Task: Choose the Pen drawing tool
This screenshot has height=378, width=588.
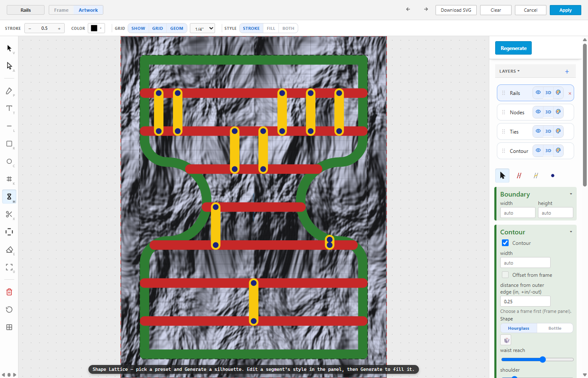Action: coord(9,91)
